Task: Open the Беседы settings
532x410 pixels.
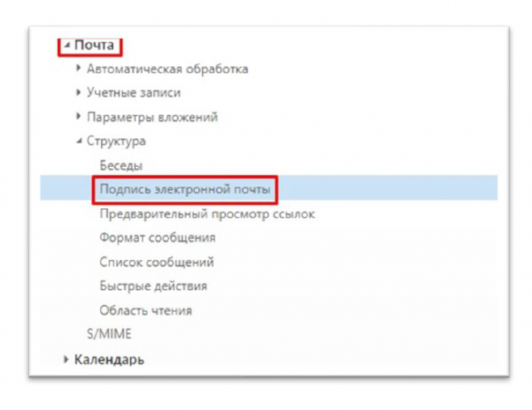Action: 120,165
